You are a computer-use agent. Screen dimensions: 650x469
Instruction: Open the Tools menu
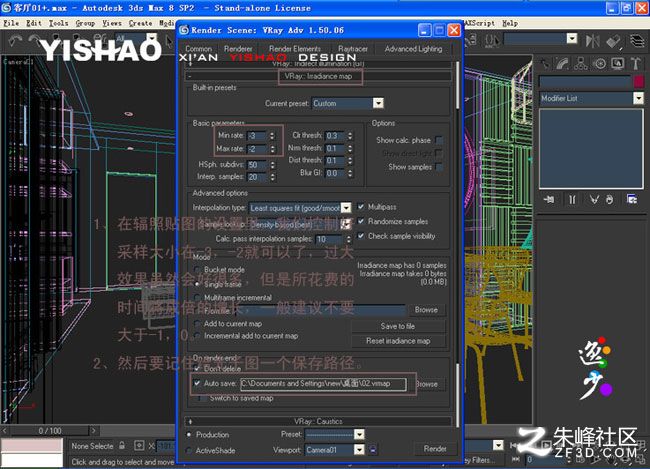[x=58, y=23]
